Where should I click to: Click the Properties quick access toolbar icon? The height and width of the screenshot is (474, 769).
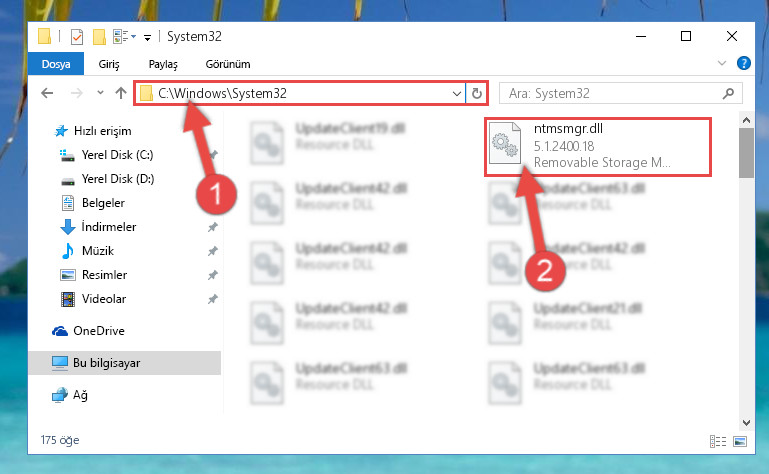coord(77,37)
